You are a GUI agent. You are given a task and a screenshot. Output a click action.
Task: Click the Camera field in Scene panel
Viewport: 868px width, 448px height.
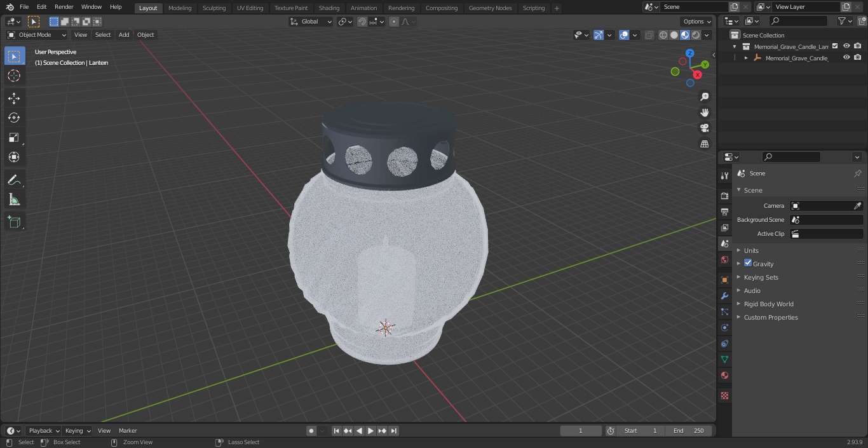(x=826, y=206)
